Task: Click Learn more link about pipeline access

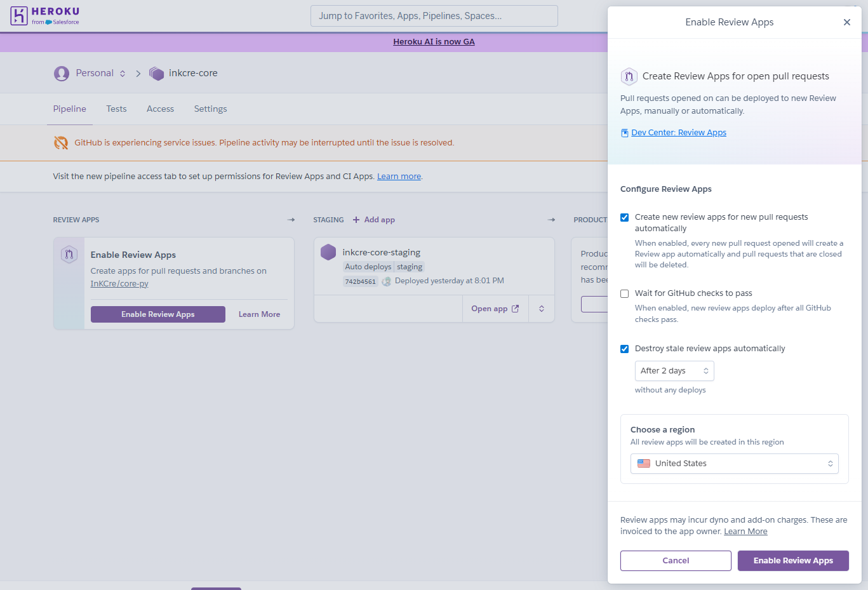Action: 399,177
